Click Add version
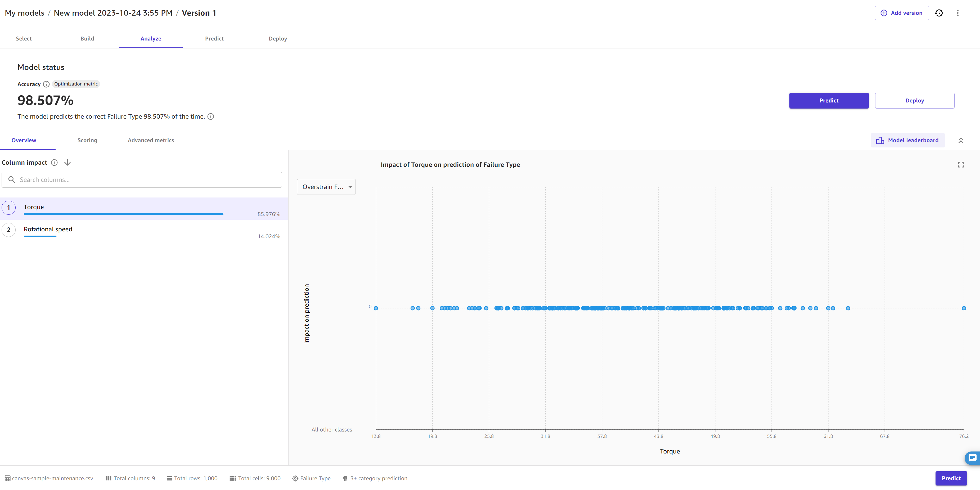Image resolution: width=980 pixels, height=490 pixels. [901, 12]
